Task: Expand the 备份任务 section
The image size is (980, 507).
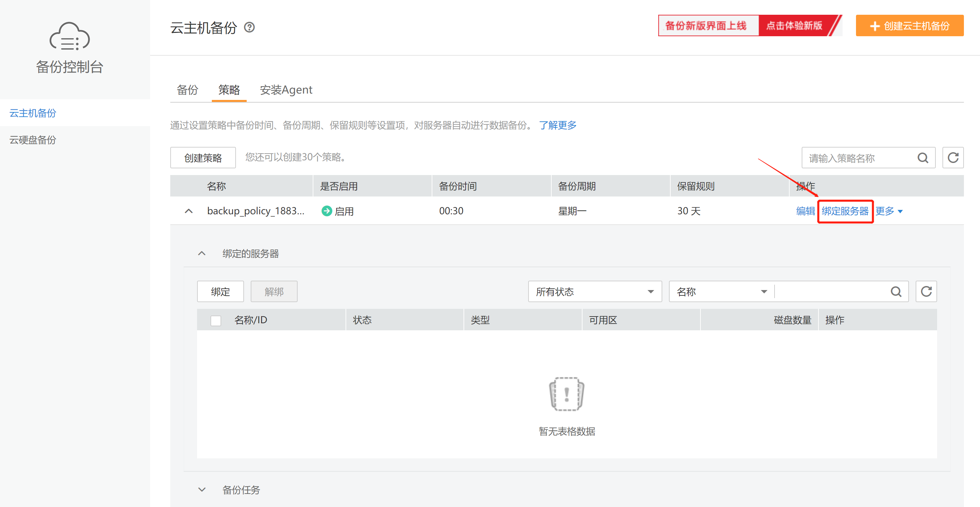Action: (202, 490)
